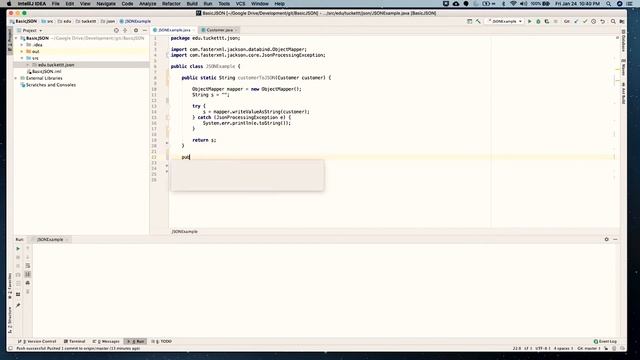Click the tool windows toggle in the status bar corner
The image size is (640, 360).
point(11,349)
